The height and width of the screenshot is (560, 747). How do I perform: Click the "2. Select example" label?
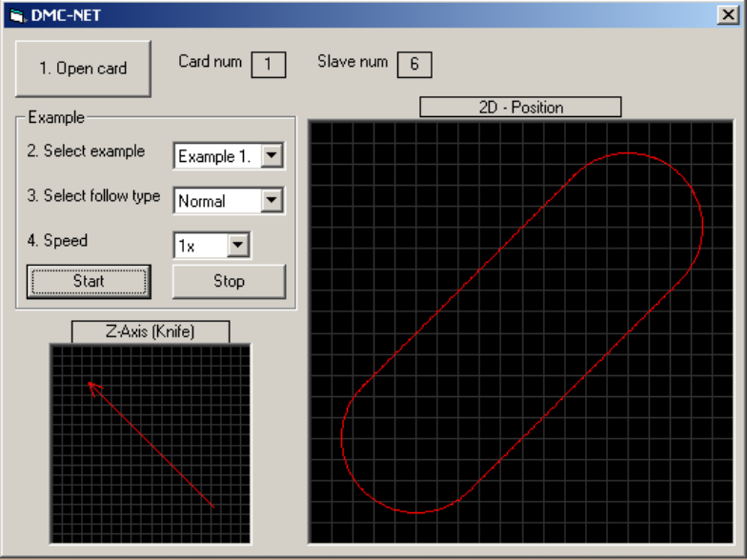87,150
